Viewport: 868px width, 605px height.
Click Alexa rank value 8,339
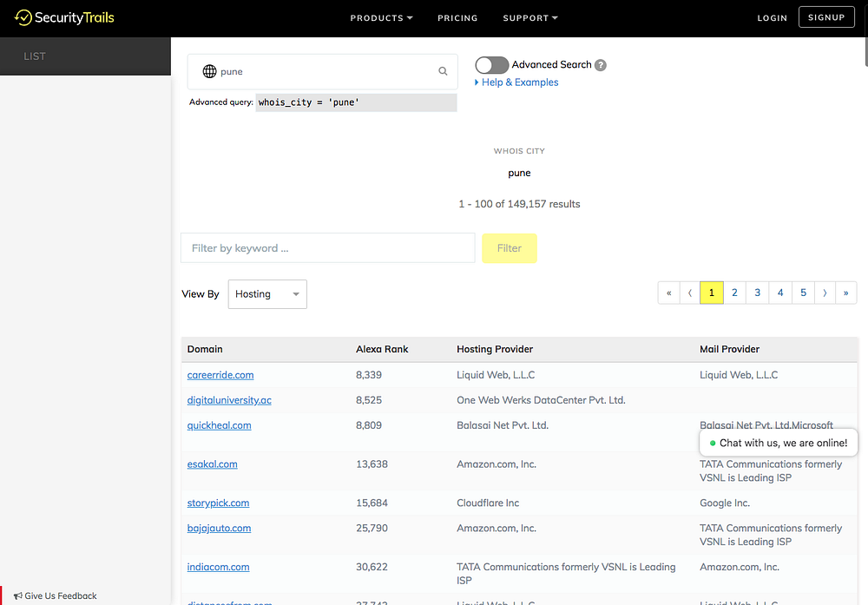(369, 375)
